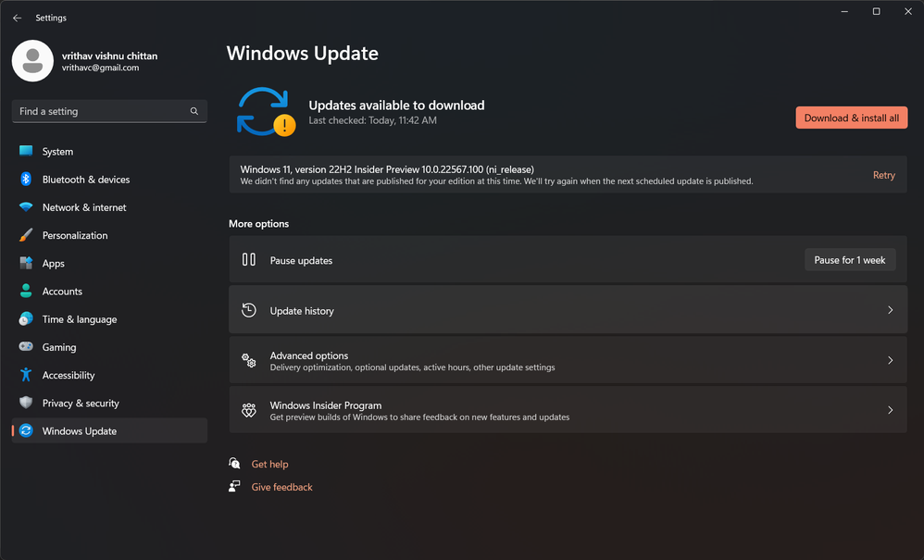Click Pause for 1 week button
Screen dimensions: 924x560
(850, 260)
